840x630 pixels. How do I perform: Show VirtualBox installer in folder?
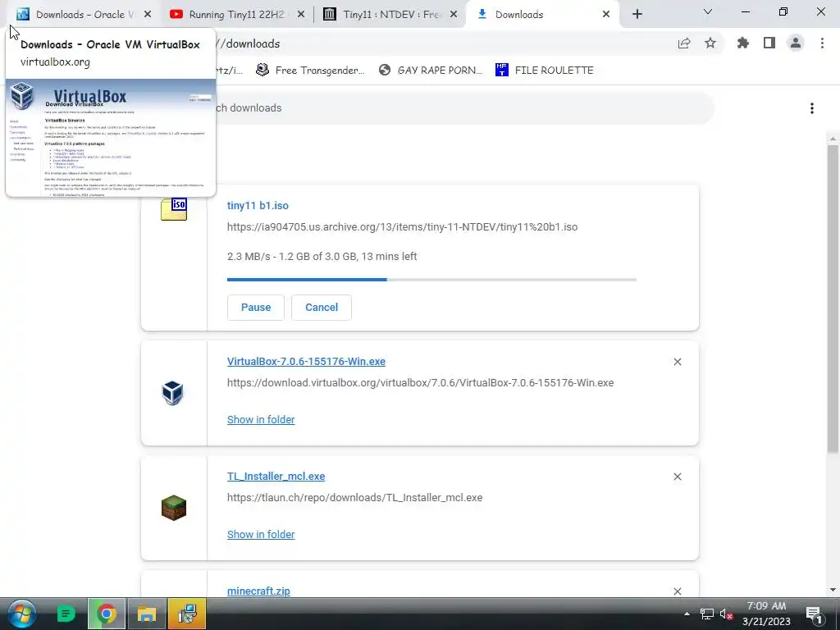(x=261, y=419)
